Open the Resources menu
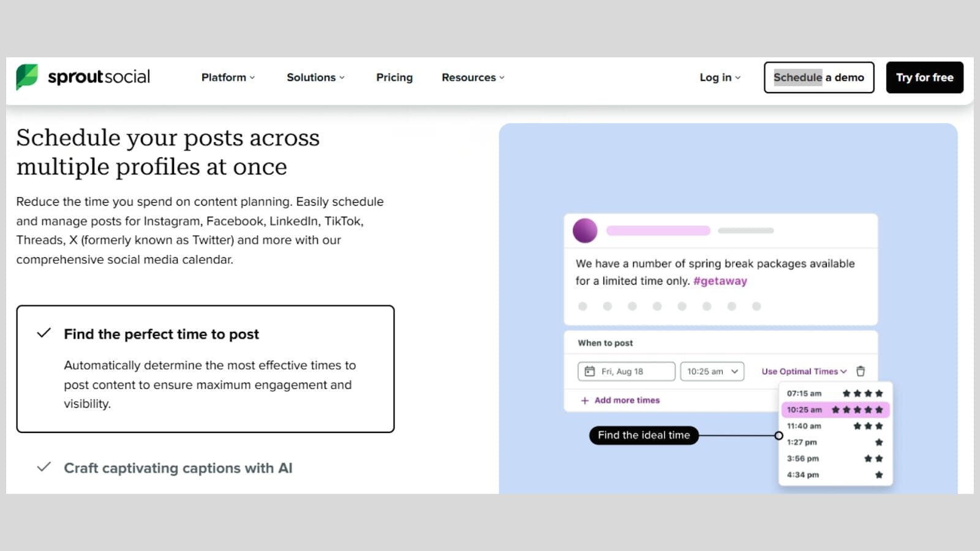Image resolution: width=980 pixels, height=551 pixels. (473, 77)
